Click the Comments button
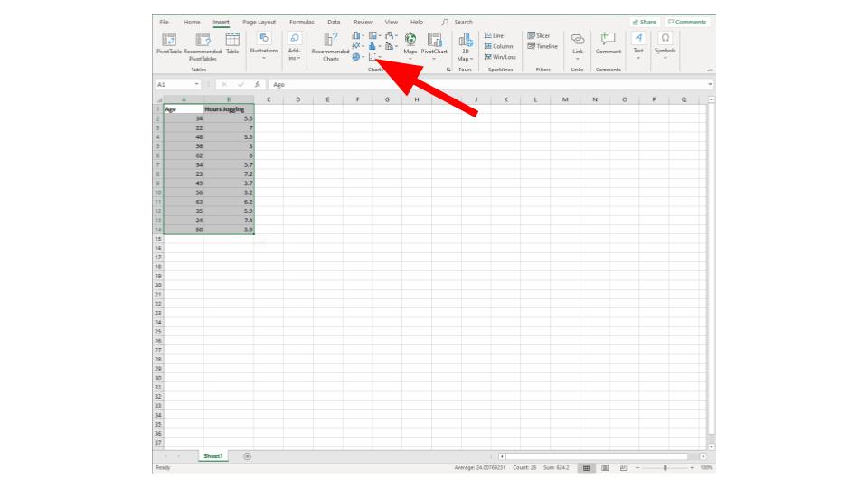The height and width of the screenshot is (488, 868). tap(687, 22)
